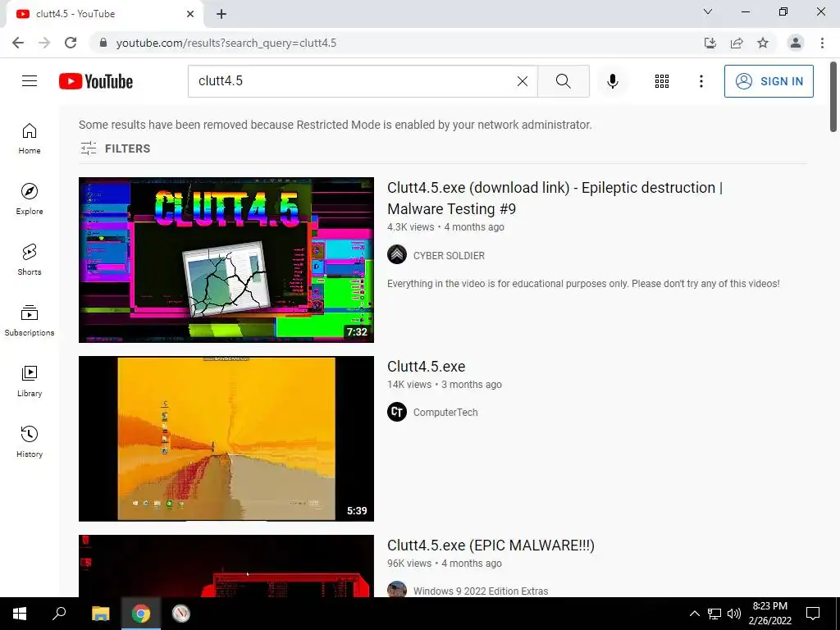Open a new tab with plus
Viewport: 840px width, 630px height.
221,14
